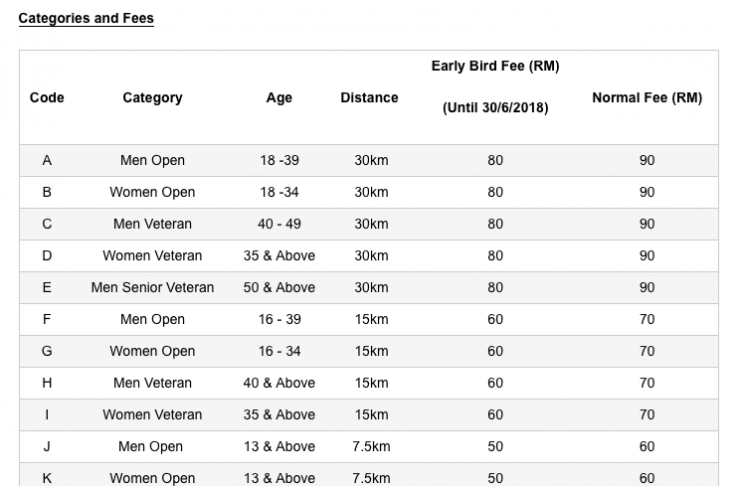This screenshot has width=741, height=486.
Task: Click the Distance column header
Action: pyautogui.click(x=369, y=97)
